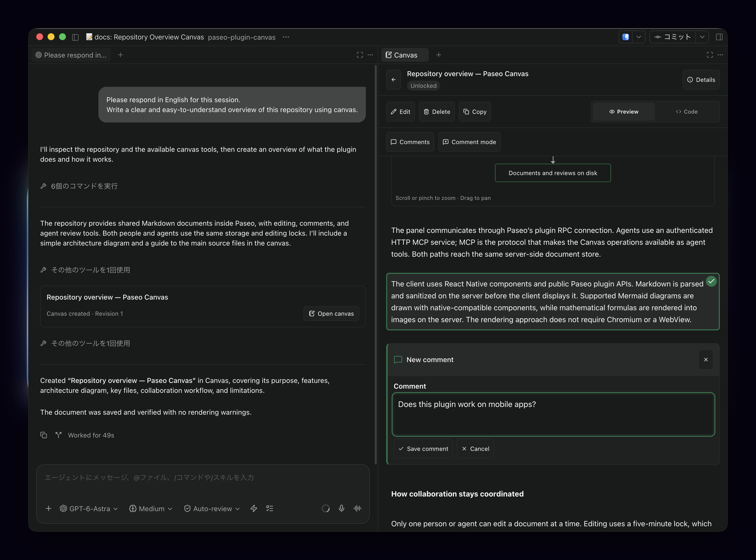This screenshot has width=756, height=560.
Task: Save the comment
Action: pyautogui.click(x=423, y=448)
